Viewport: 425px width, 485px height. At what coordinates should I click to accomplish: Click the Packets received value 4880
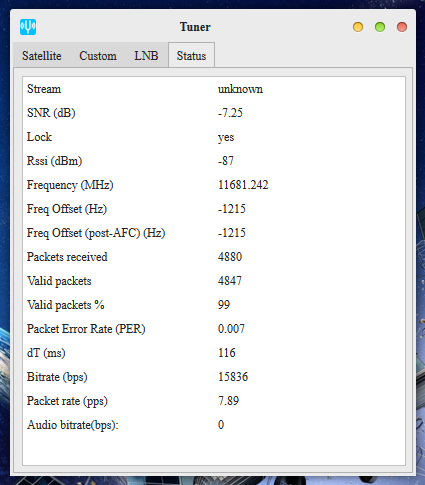230,257
